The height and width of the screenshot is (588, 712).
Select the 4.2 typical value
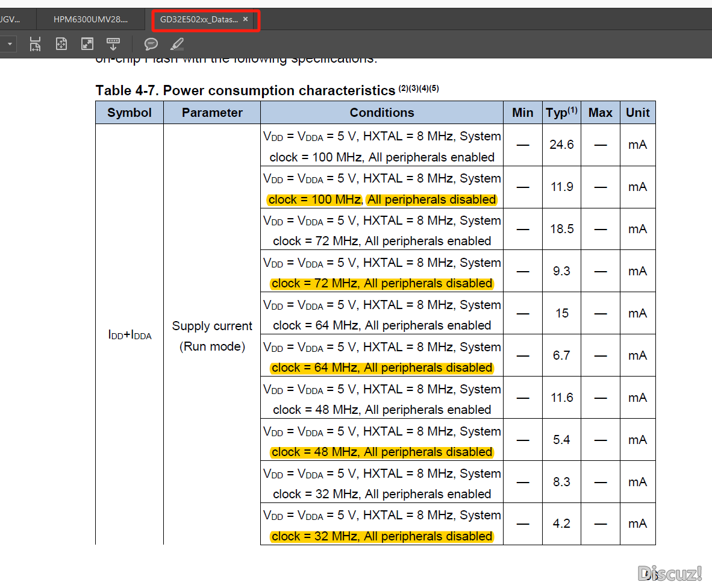[x=561, y=524]
